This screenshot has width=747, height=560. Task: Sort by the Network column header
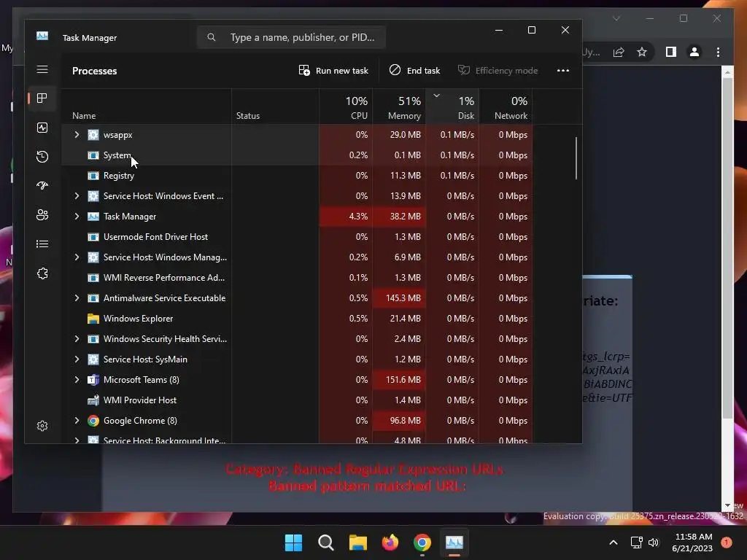tap(506, 106)
